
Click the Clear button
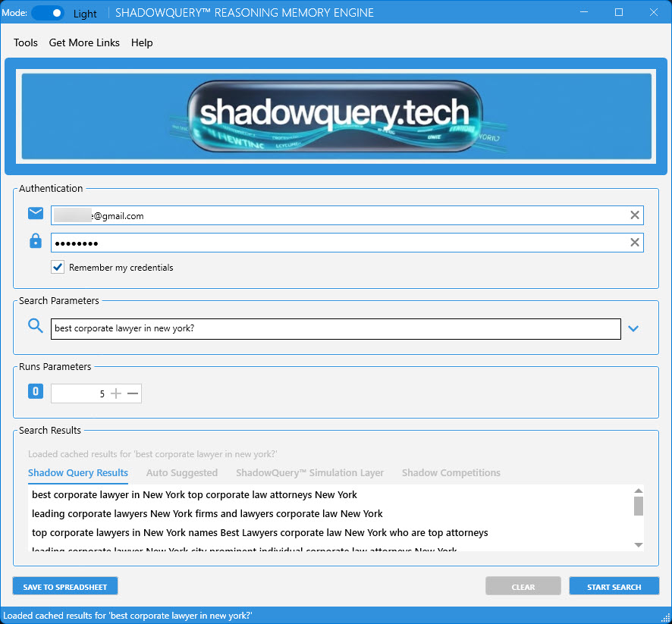[x=523, y=587]
